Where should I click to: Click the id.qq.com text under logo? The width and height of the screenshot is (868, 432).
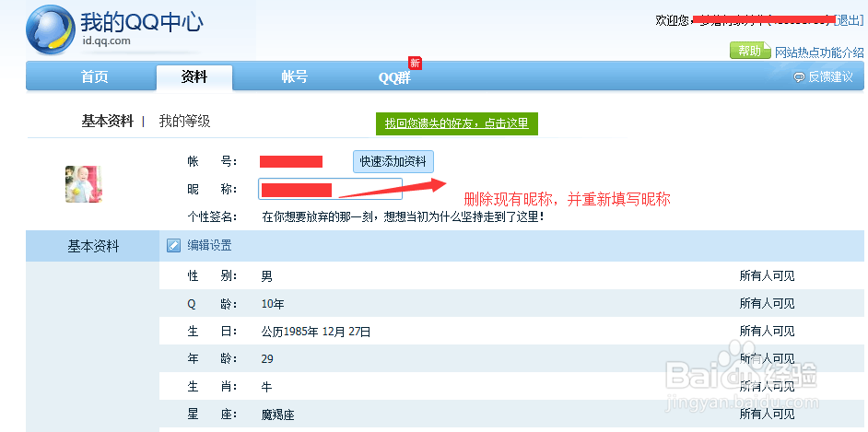(x=106, y=41)
